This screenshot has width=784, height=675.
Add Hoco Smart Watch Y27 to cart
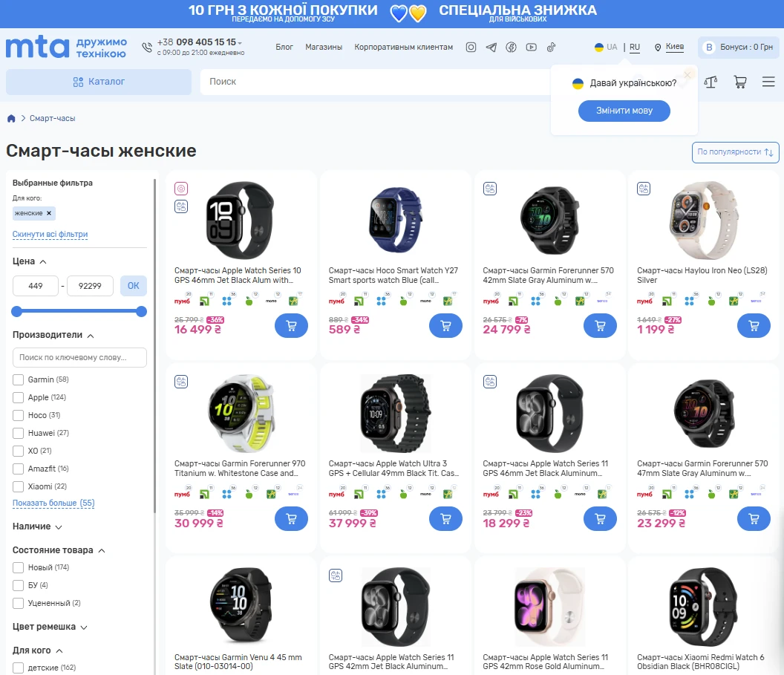[x=445, y=326]
